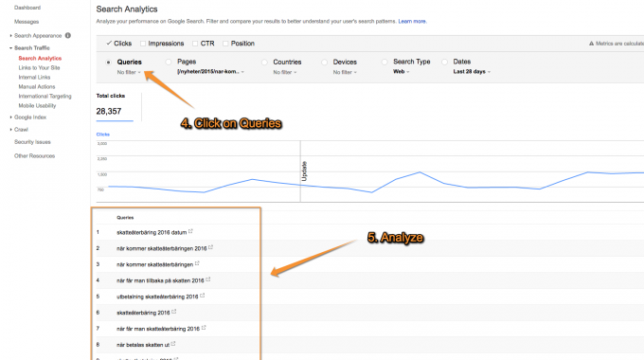Open Security Issues page
The image size is (644, 360).
[32, 142]
